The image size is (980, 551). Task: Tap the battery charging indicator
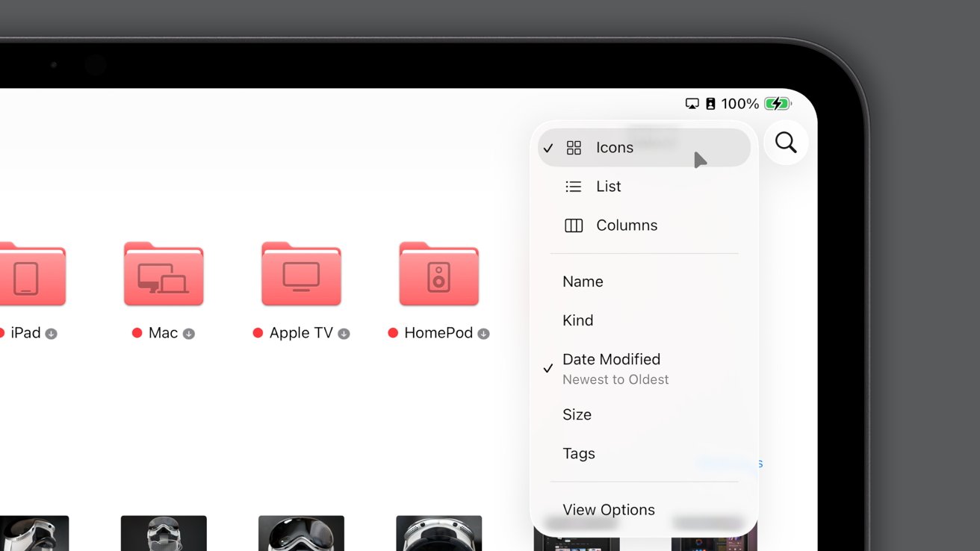point(777,104)
